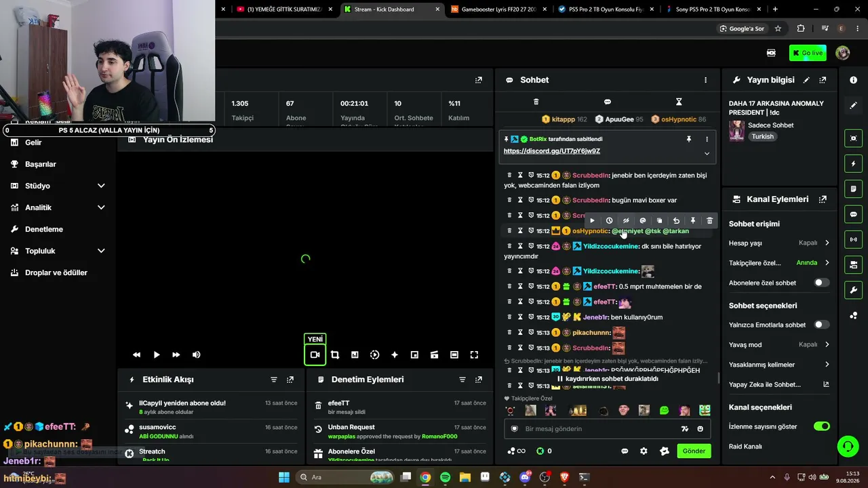Open Başarılar in the sidebar
The image size is (868, 488).
(x=41, y=164)
